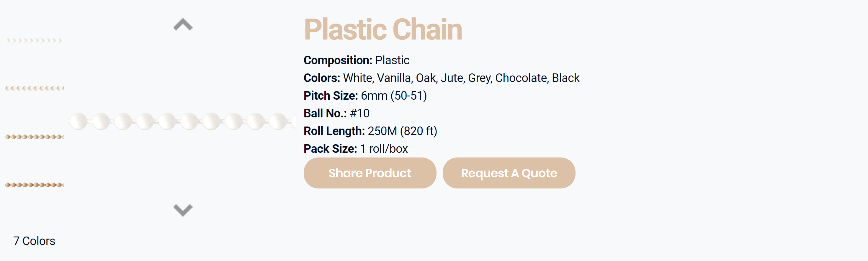Select the jute colored chain thumbnail
The height and width of the screenshot is (261, 868).
34,185
